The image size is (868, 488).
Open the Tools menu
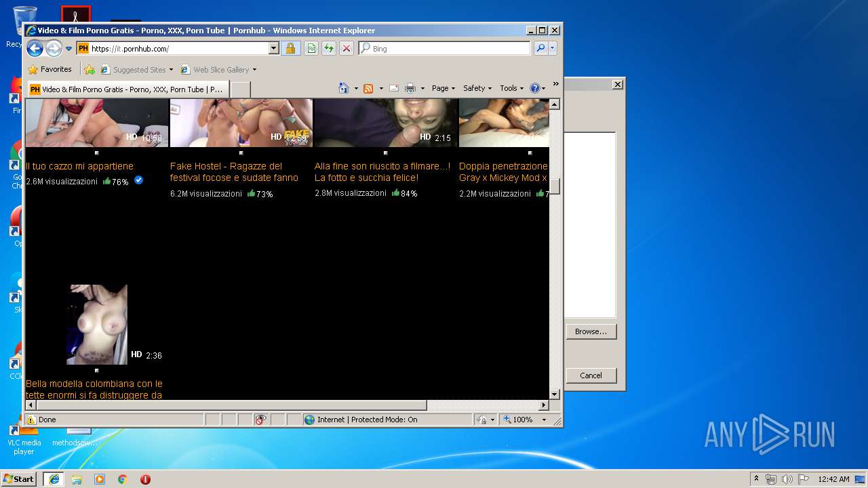point(511,88)
